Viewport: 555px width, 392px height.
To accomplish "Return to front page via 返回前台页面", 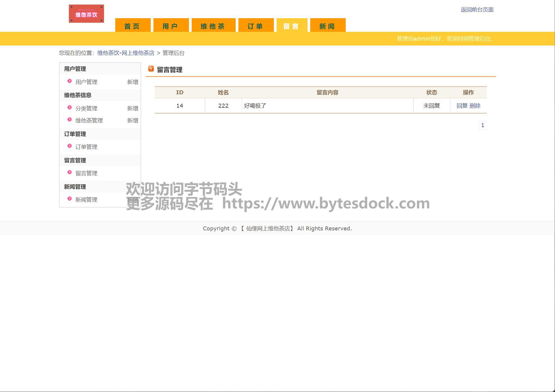I will (x=477, y=10).
